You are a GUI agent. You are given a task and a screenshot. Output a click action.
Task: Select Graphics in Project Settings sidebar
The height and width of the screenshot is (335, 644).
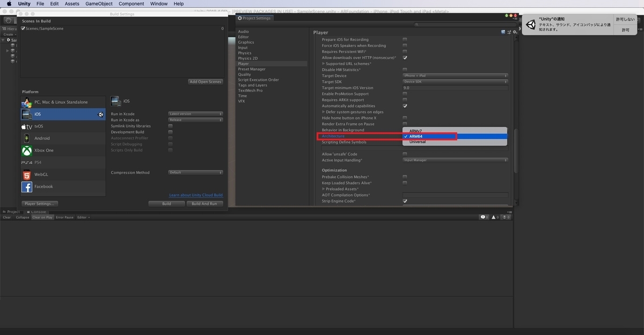pyautogui.click(x=246, y=42)
